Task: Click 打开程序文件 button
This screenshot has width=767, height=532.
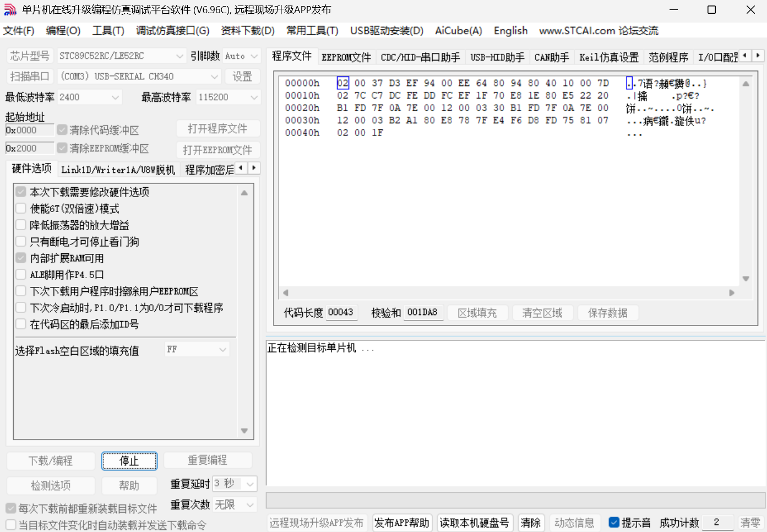Action: coord(217,128)
